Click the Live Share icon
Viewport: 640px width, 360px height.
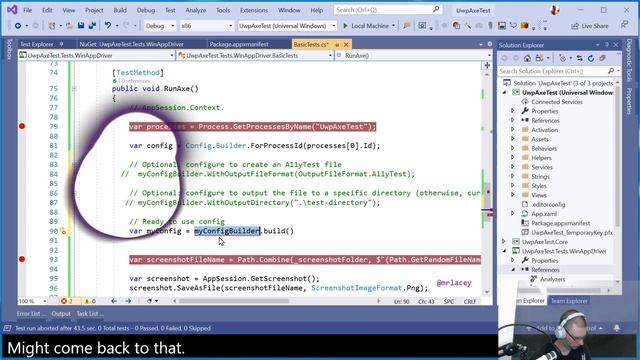tap(575, 26)
